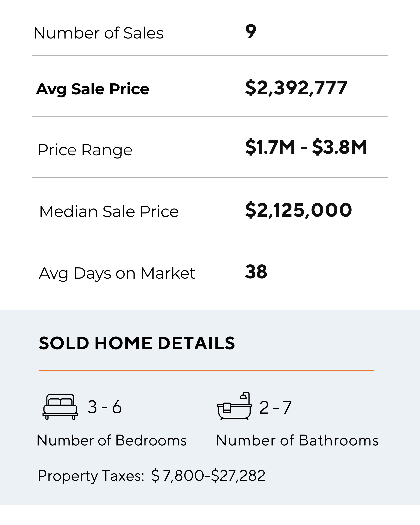Screen dimensions: 420x525
Task: Click the bed icon
Action: coord(60,407)
